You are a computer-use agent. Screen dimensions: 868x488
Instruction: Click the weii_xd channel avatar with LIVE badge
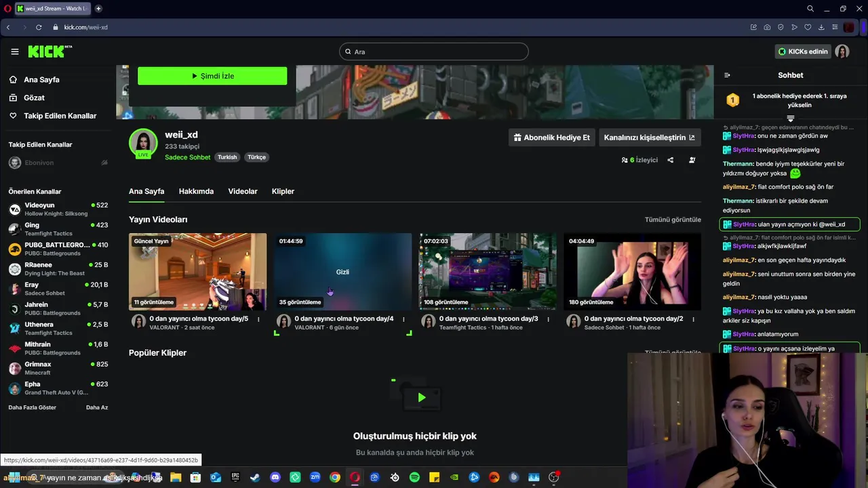(143, 144)
